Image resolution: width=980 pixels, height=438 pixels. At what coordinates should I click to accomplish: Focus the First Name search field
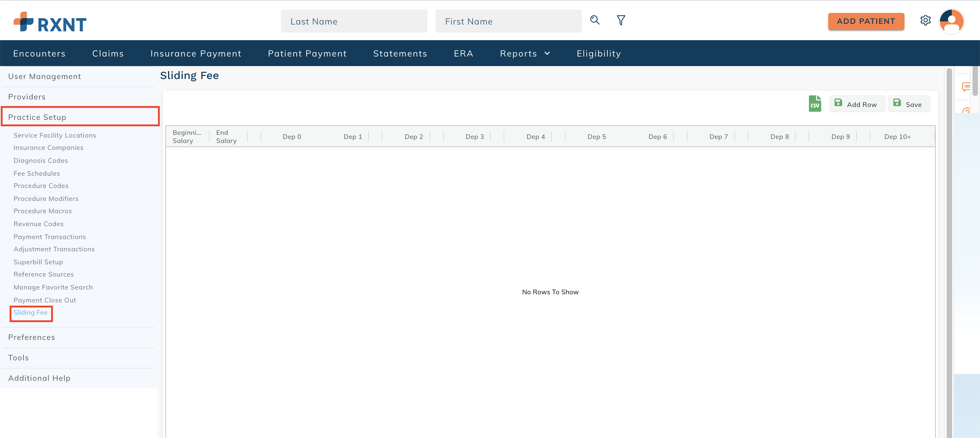pyautogui.click(x=508, y=21)
